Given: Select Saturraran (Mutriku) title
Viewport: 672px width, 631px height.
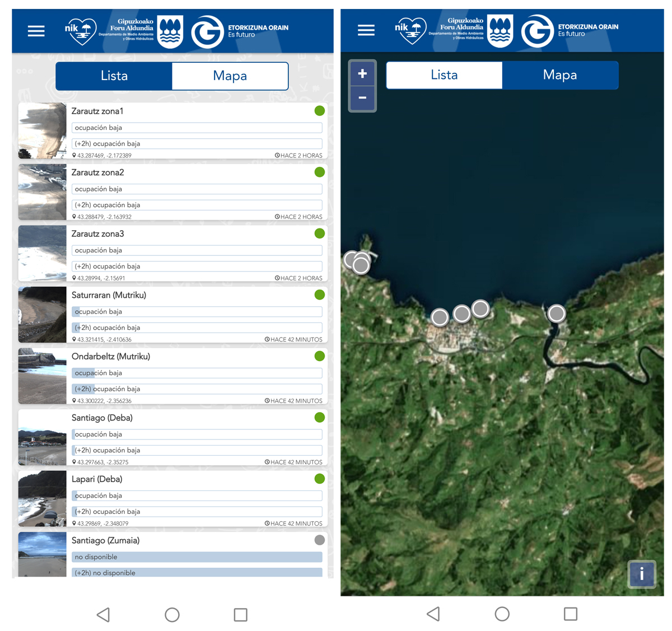Looking at the screenshot, I should click(109, 295).
